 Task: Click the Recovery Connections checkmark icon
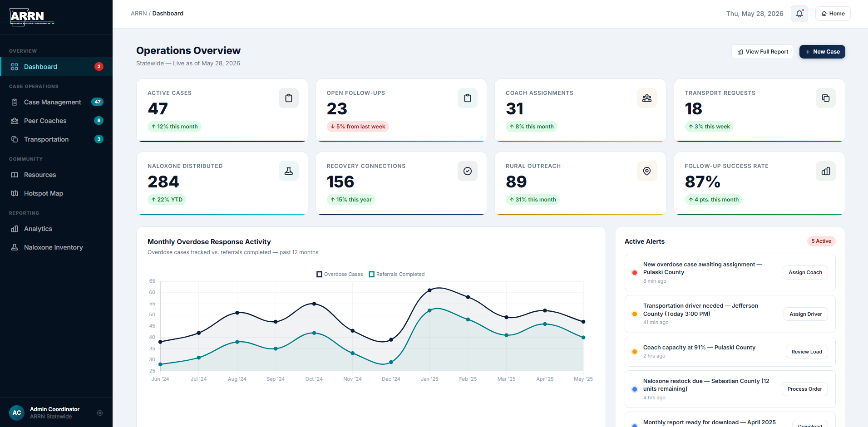[468, 171]
